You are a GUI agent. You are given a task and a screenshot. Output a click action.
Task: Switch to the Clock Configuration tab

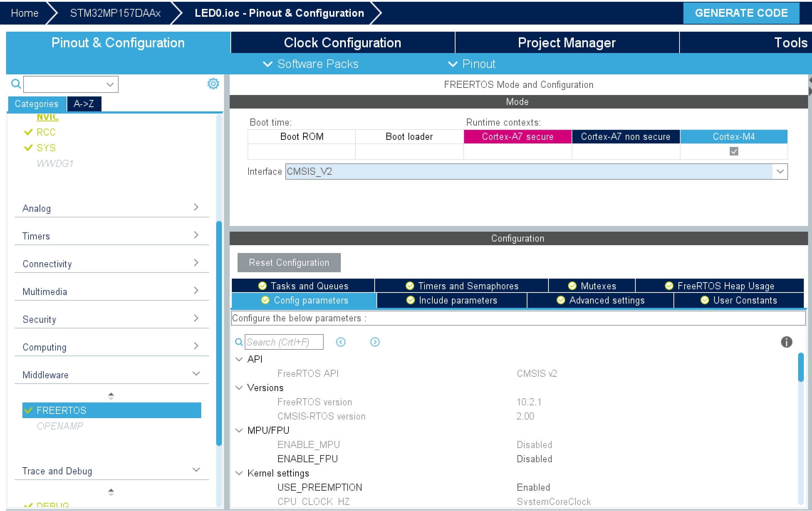point(342,43)
